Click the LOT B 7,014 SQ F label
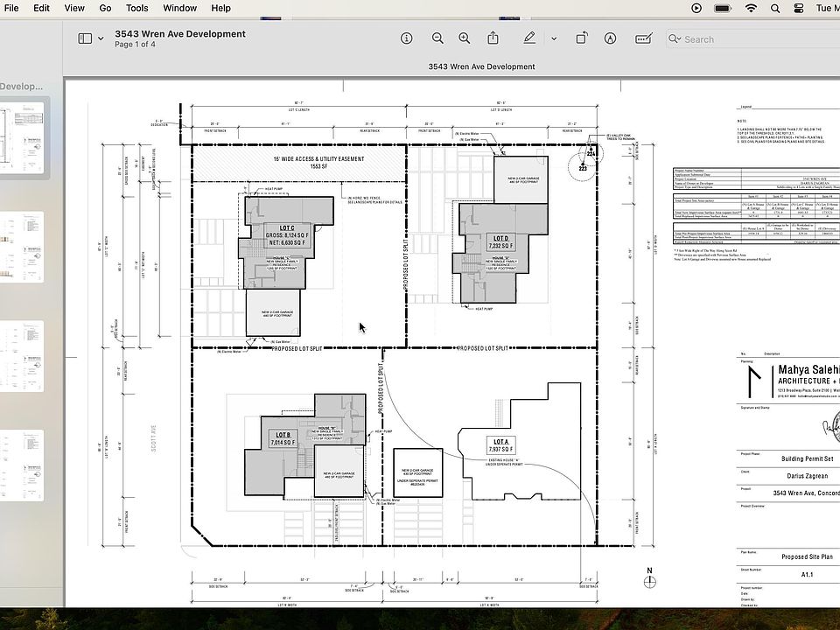Image resolution: width=840 pixels, height=630 pixels. coord(283,438)
